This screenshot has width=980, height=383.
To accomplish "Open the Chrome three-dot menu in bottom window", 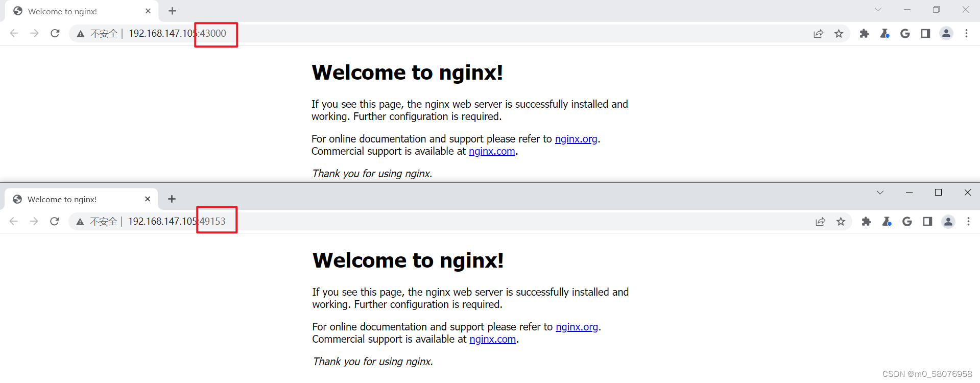I will [x=968, y=221].
